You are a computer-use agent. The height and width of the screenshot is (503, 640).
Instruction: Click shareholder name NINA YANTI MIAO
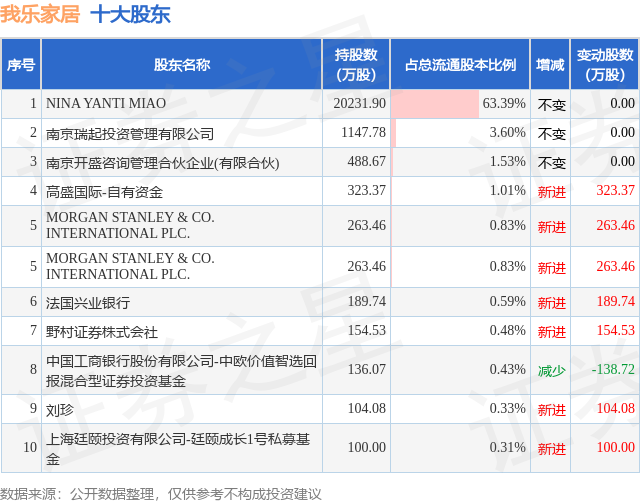tap(106, 103)
